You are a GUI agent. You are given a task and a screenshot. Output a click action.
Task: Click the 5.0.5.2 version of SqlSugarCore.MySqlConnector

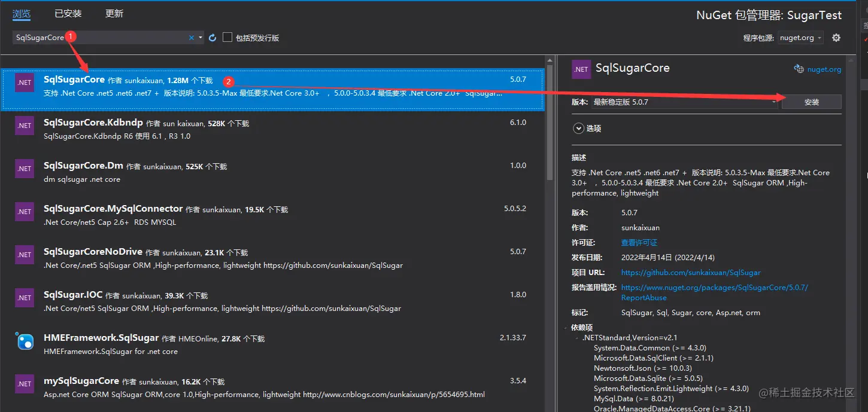pos(515,209)
